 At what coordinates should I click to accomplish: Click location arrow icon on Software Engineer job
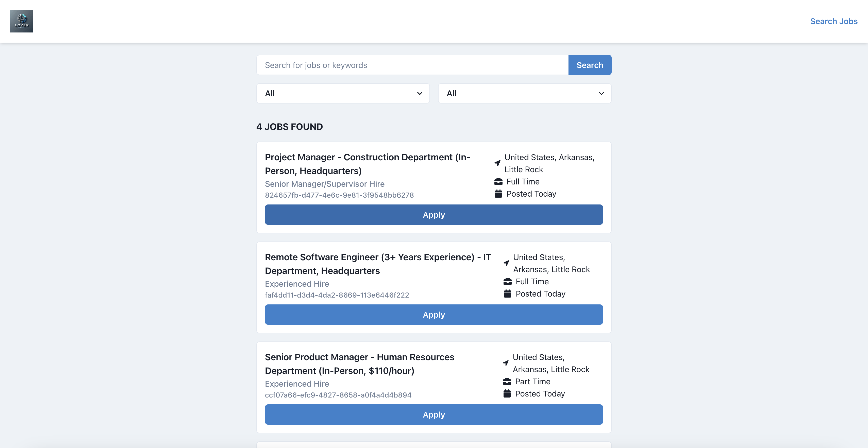pyautogui.click(x=506, y=263)
